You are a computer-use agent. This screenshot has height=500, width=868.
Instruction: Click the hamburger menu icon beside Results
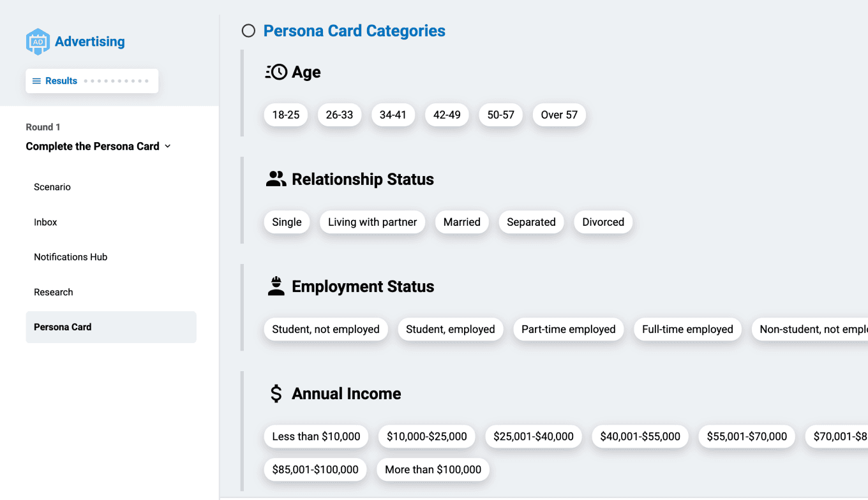point(36,81)
